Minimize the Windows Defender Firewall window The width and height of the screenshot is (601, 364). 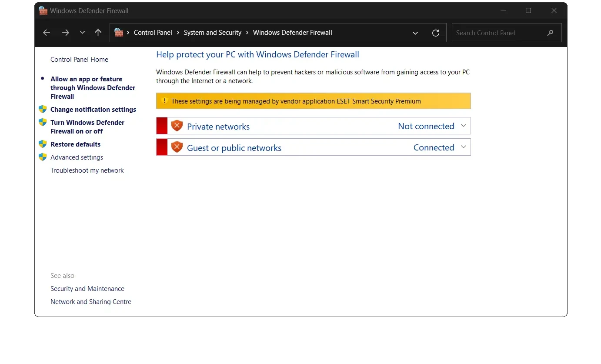point(503,10)
